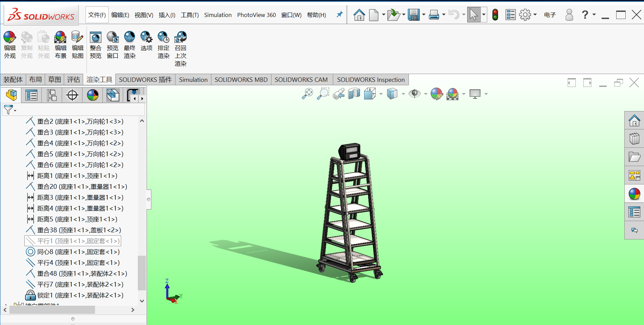Viewport: 644px width, 325px height.
Task: Click the Zoom to Fit magnifier icon
Action: (x=307, y=94)
